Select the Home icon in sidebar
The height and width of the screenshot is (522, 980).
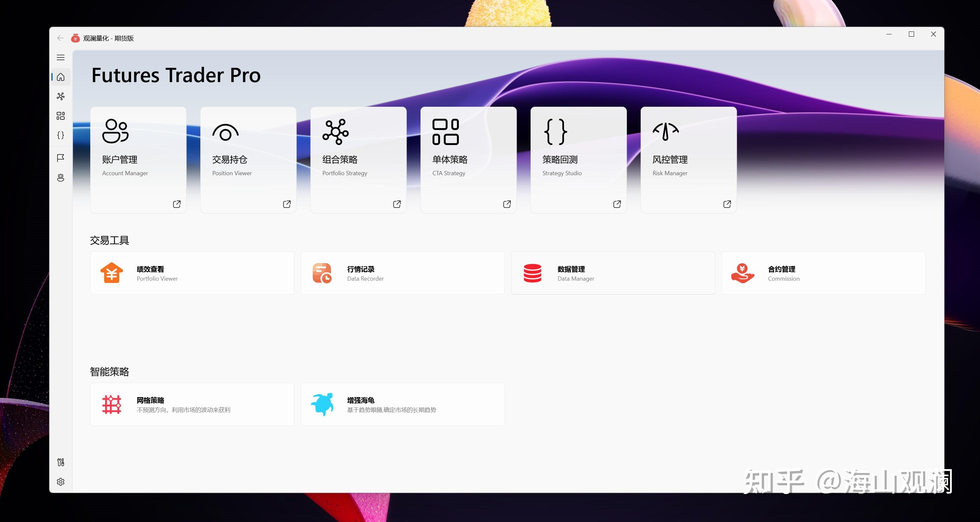pos(60,77)
